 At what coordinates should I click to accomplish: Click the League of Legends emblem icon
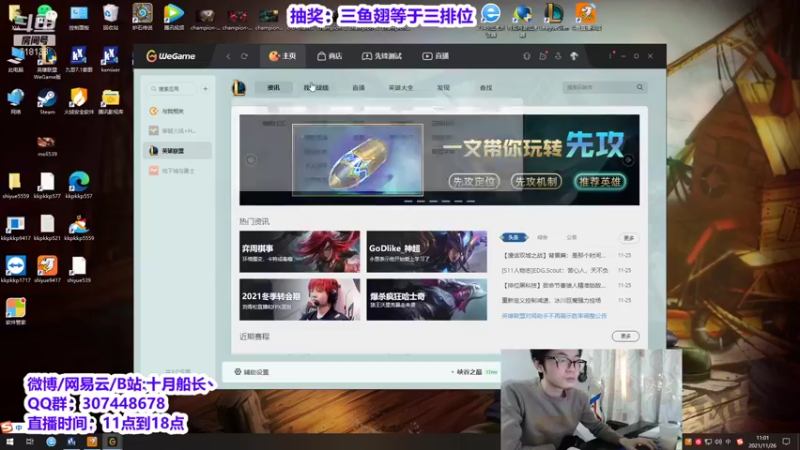[x=239, y=88]
